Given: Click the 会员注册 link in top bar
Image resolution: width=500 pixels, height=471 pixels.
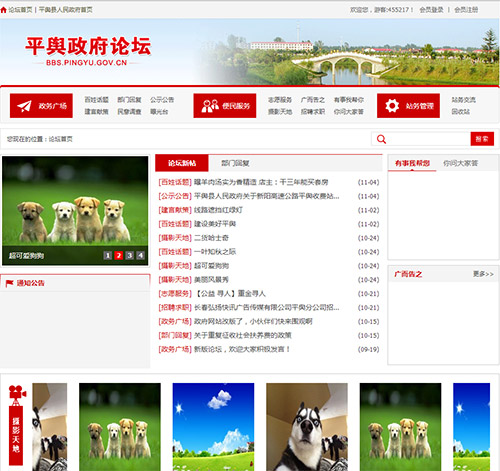Looking at the screenshot, I should click(x=466, y=10).
